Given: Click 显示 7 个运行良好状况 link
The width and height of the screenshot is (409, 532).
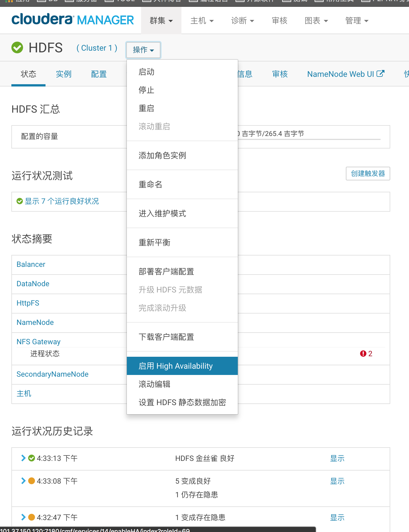Looking at the screenshot, I should 62,201.
